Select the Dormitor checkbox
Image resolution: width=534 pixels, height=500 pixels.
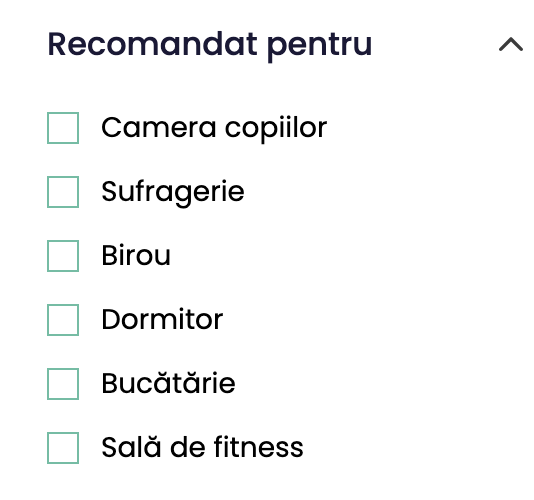pyautogui.click(x=63, y=320)
